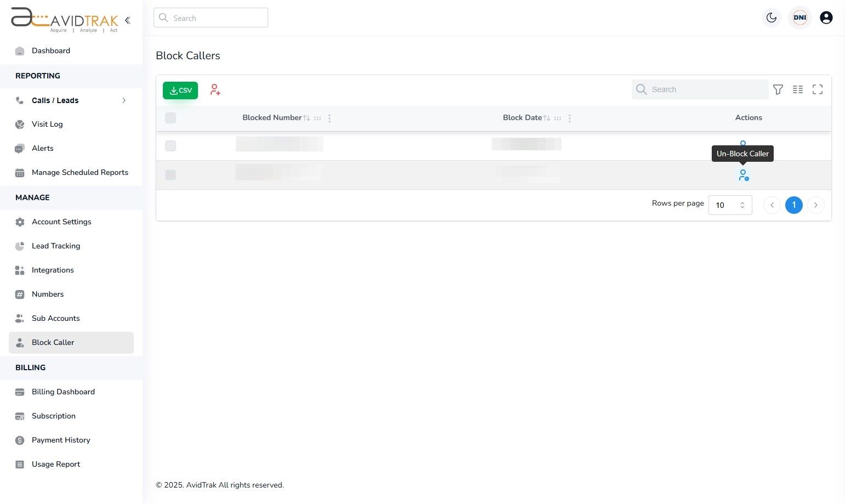The image size is (845, 504).
Task: Click the red add-blocked-caller icon
Action: 215,89
